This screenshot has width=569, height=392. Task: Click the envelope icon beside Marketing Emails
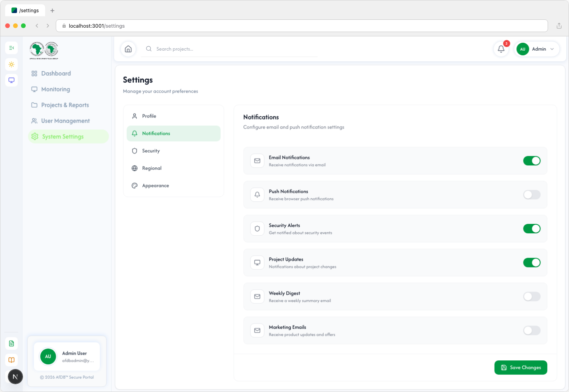pos(257,330)
